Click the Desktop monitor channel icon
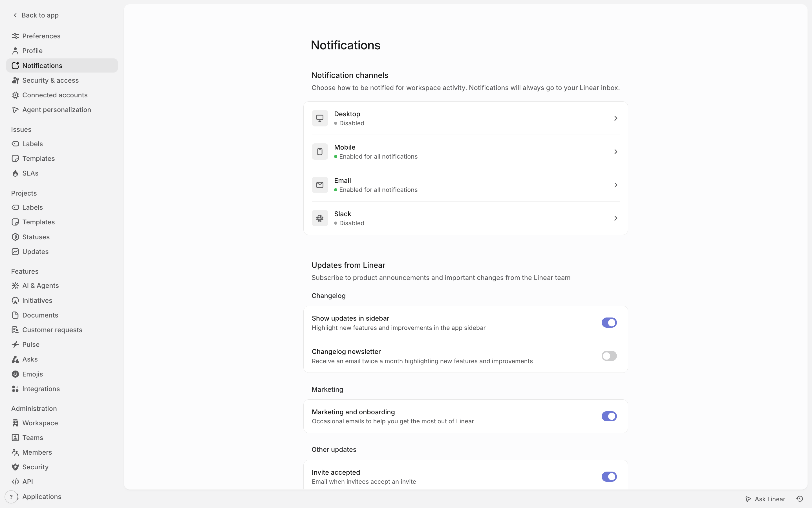This screenshot has width=812, height=508. coord(320,118)
